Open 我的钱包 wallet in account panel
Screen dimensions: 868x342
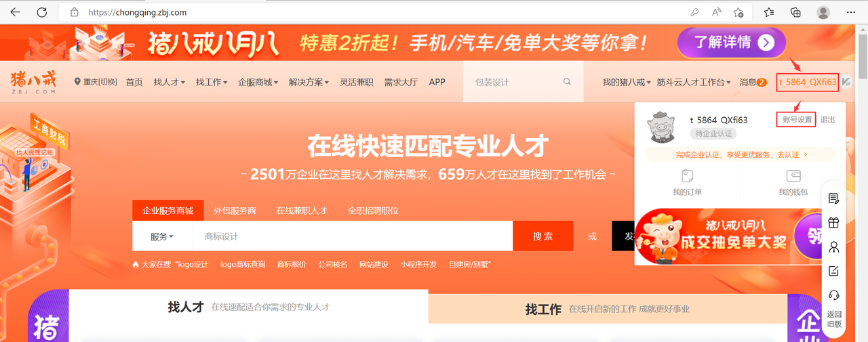point(793,183)
